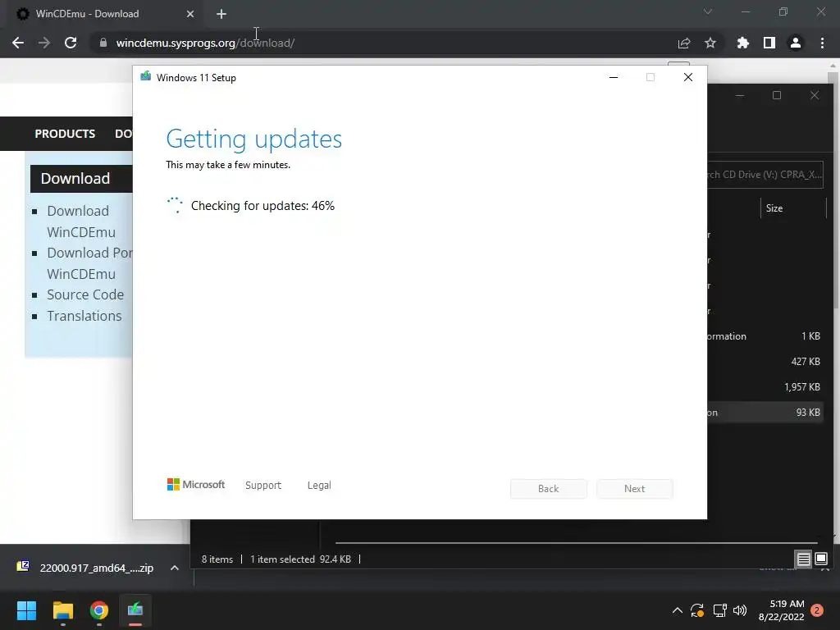Maximize the File Explorer window
The height and width of the screenshot is (630, 840).
pos(777,95)
